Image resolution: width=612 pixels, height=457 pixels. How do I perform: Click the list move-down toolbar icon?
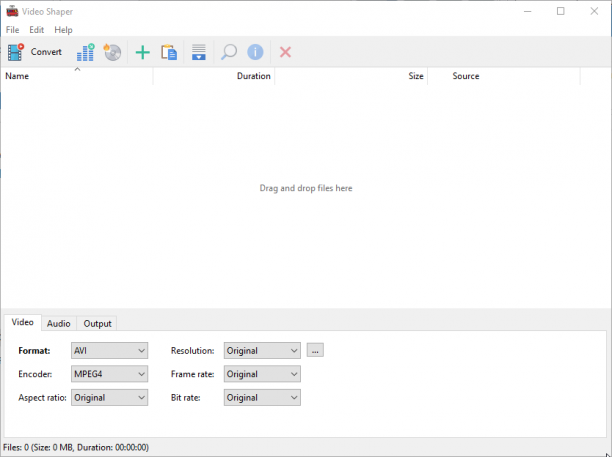click(199, 52)
